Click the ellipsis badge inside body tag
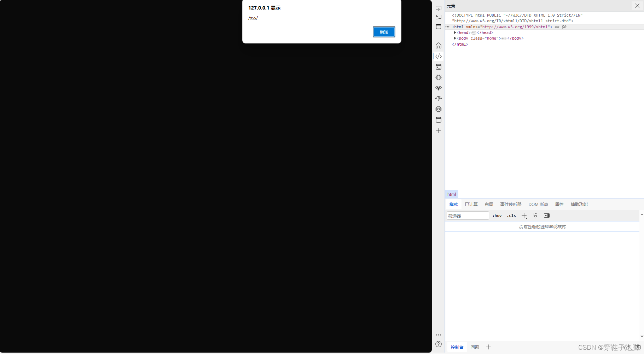This screenshot has height=354, width=644. coord(504,39)
